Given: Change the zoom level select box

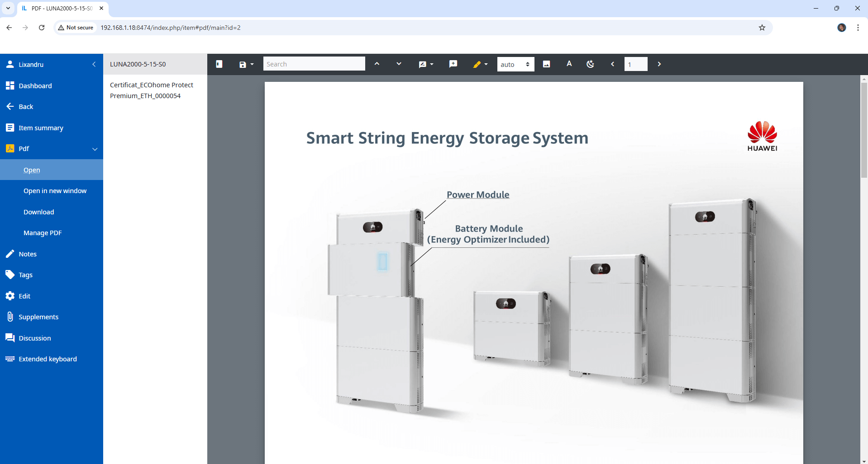Looking at the screenshot, I should (515, 64).
